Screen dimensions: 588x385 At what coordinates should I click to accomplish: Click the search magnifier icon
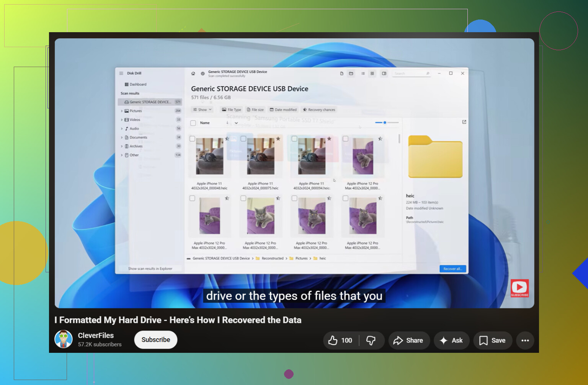(x=428, y=74)
